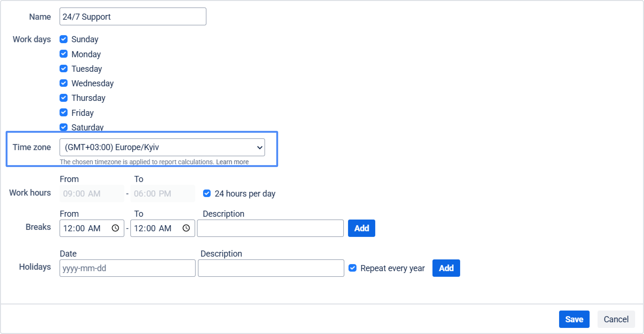
Task: Toggle the Wednesday work day checkbox
Action: click(x=64, y=83)
